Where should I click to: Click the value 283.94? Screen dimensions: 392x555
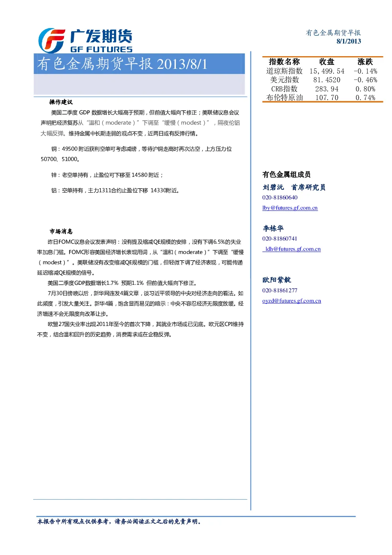tap(327, 89)
